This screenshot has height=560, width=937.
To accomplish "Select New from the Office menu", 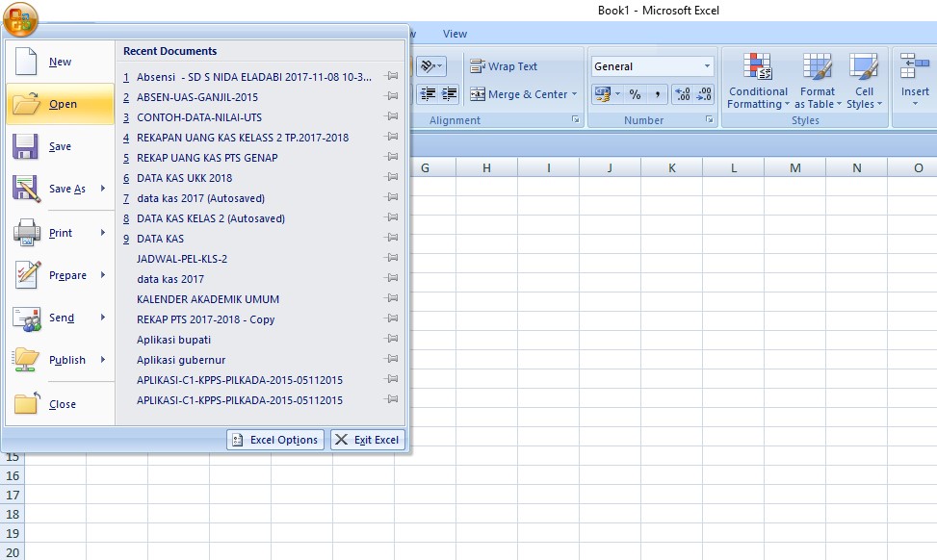I will pos(61,62).
